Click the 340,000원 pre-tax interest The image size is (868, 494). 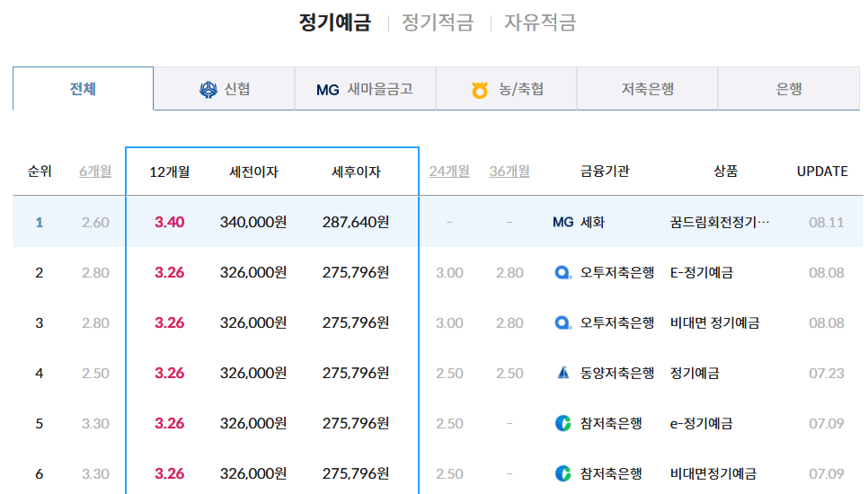pos(253,223)
